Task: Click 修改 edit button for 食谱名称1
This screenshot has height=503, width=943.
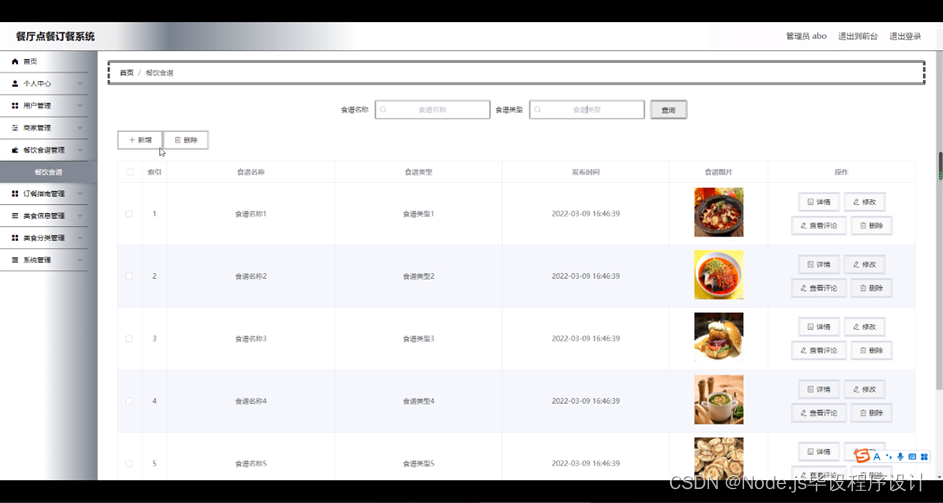Action: (x=864, y=202)
